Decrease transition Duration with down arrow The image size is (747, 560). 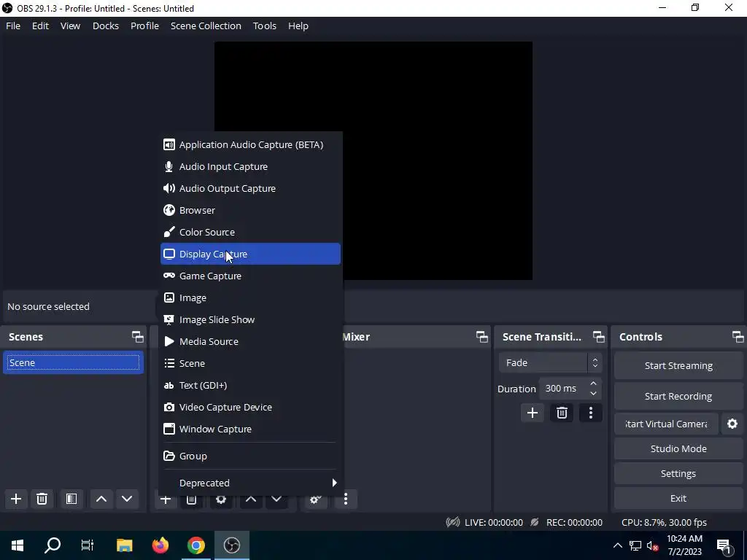pyautogui.click(x=593, y=393)
